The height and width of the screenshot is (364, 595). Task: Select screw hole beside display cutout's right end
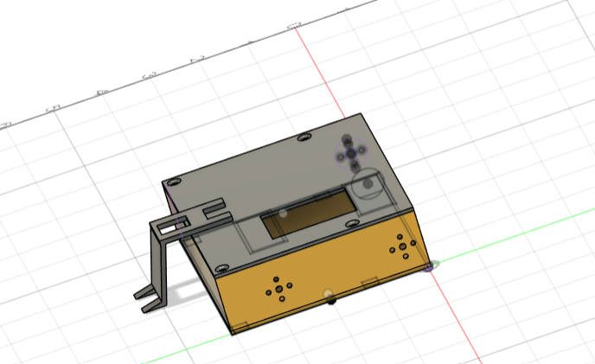(353, 223)
